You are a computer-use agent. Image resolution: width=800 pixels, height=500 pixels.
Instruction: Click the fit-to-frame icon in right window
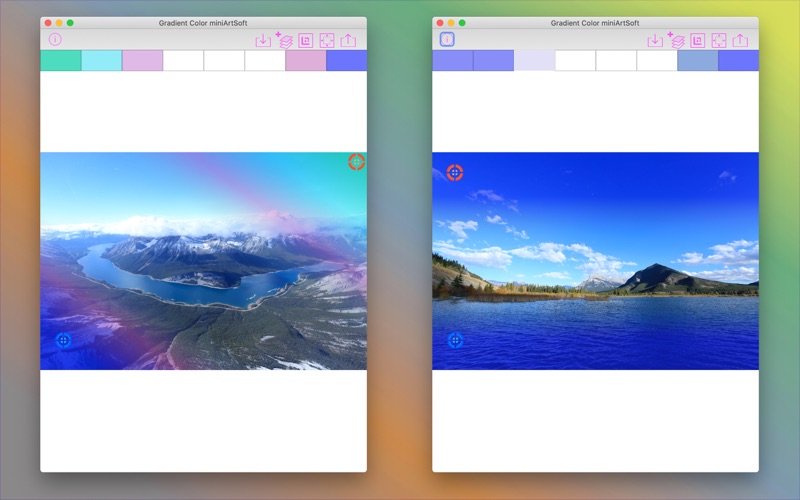[x=719, y=40]
